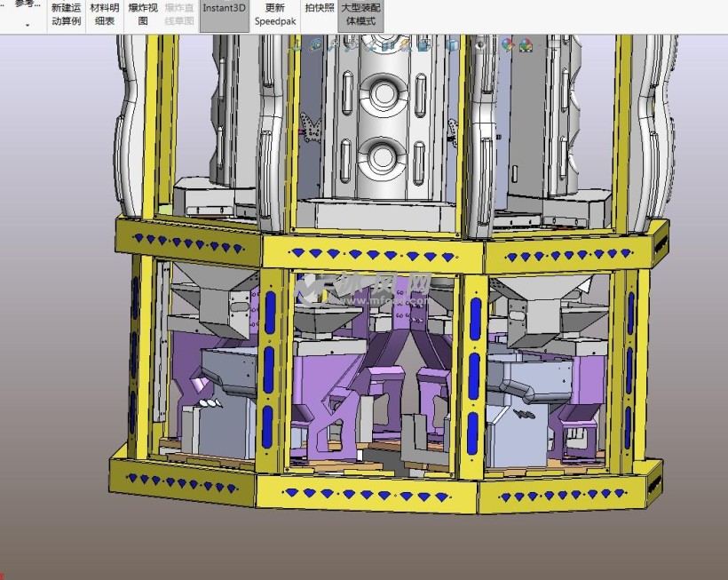Click 爆炸直线草图 (Explode Line Sketch)

(180, 14)
